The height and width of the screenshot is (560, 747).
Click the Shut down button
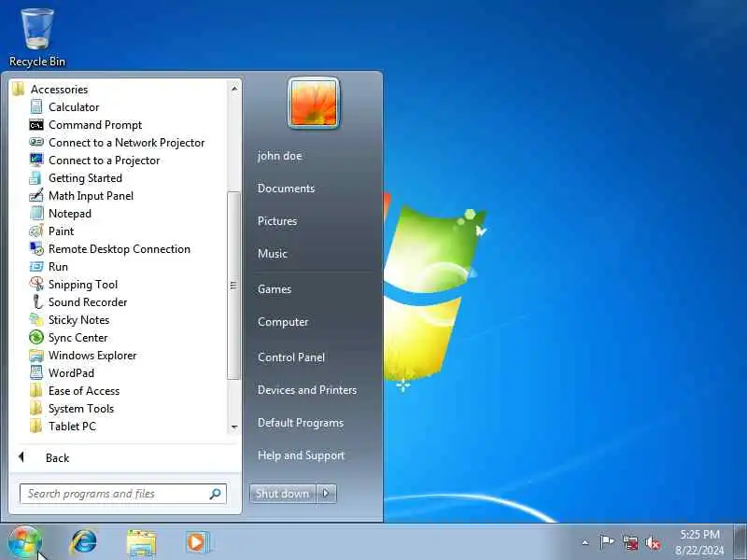tap(283, 494)
